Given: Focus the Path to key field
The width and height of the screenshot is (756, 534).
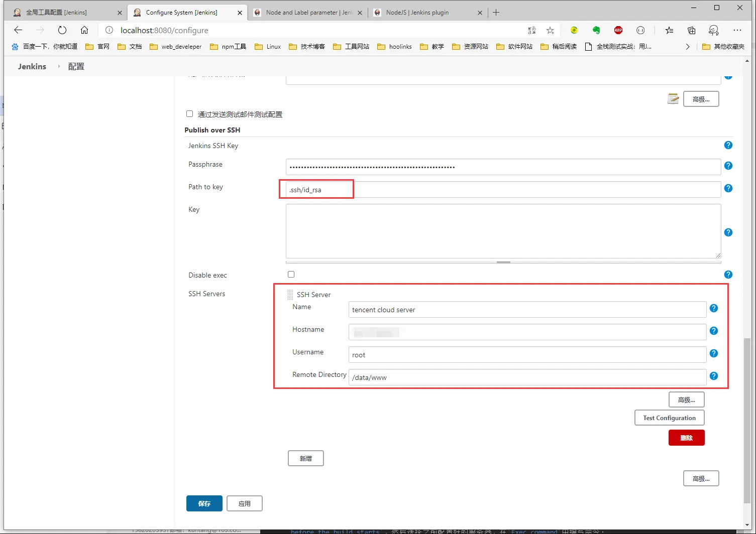Looking at the screenshot, I should pyautogui.click(x=503, y=190).
